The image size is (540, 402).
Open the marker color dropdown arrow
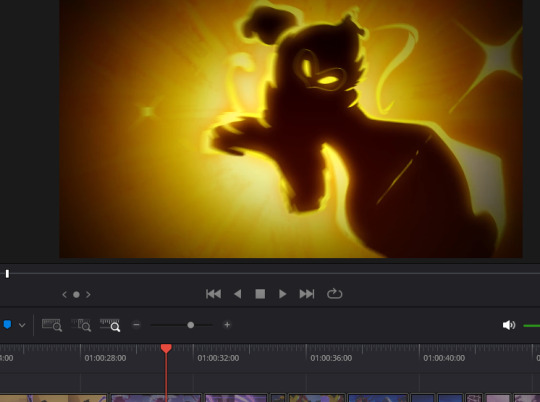(22, 325)
